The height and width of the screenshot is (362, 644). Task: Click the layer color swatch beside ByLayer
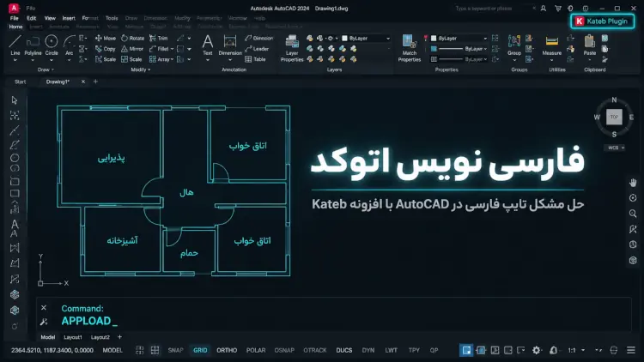(344, 38)
